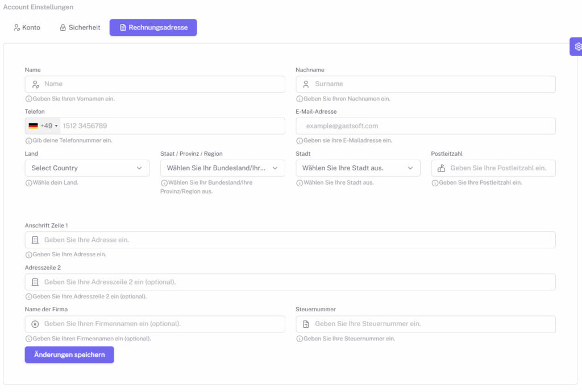
Task: Save changes with Änderungen speichern button
Action: (69, 355)
